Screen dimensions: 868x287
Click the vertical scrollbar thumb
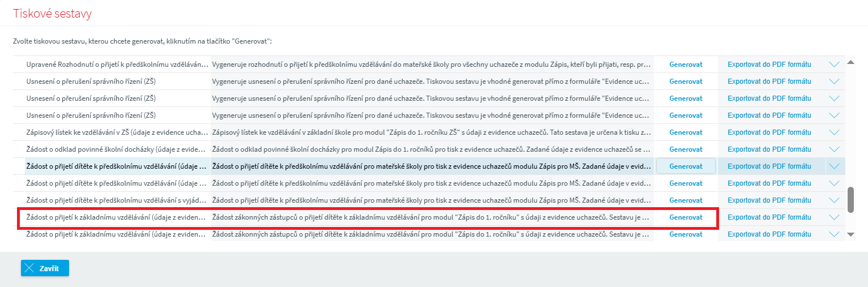coord(850,200)
